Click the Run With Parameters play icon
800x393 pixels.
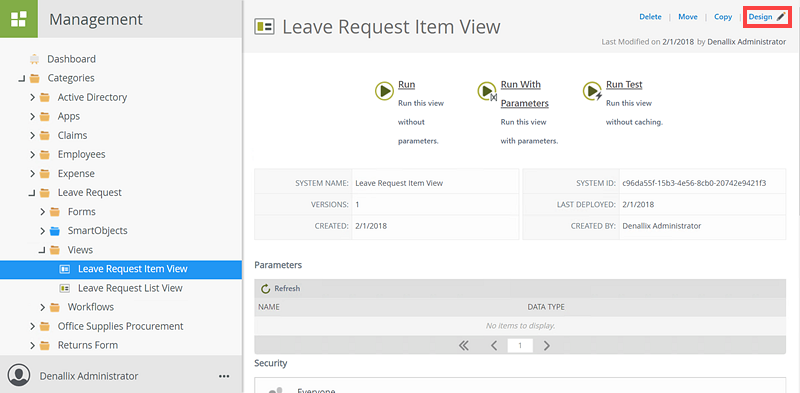[487, 91]
